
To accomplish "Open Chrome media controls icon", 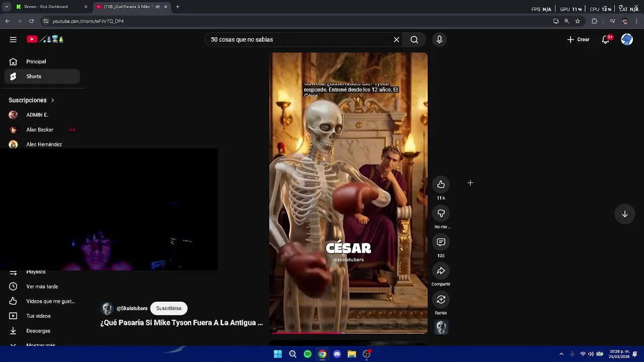I will pos(612,21).
